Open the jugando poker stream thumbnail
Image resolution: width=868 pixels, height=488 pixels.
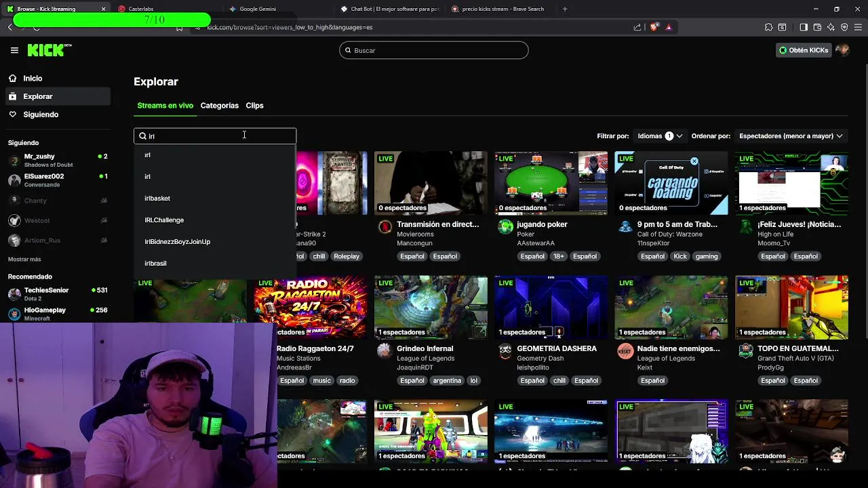pyautogui.click(x=551, y=183)
